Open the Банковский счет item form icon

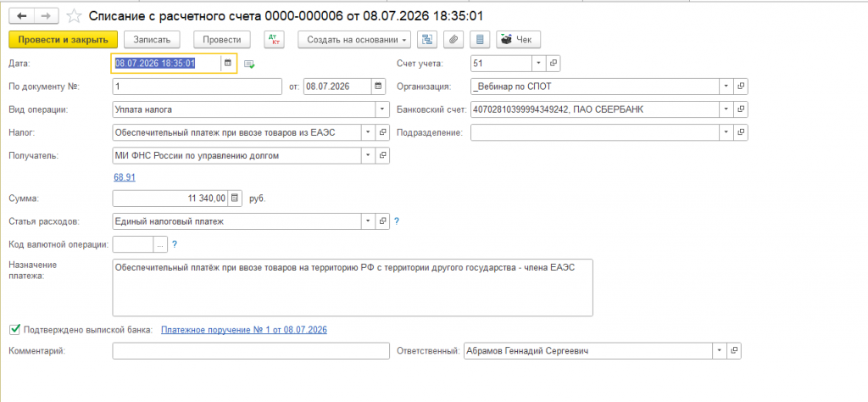point(741,109)
